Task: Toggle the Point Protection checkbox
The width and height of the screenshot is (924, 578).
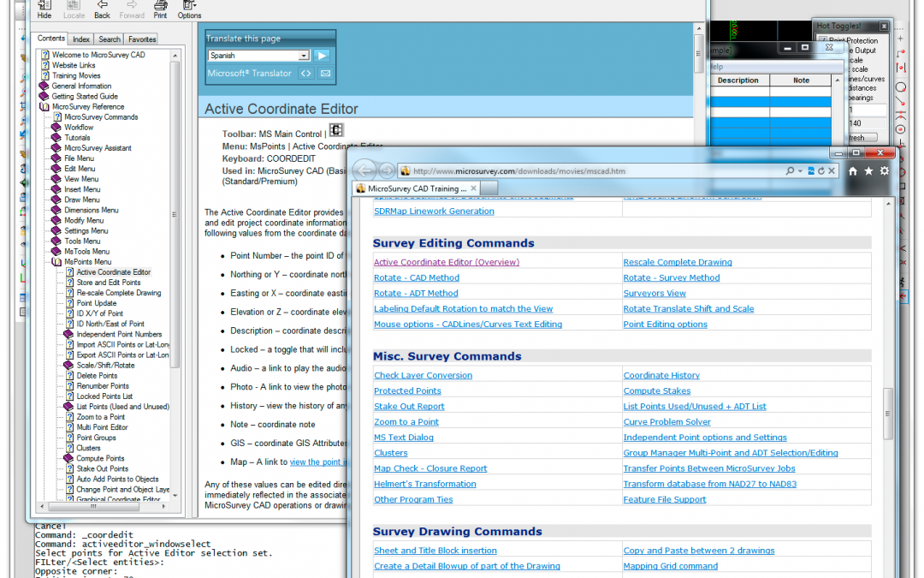Action: tap(821, 40)
